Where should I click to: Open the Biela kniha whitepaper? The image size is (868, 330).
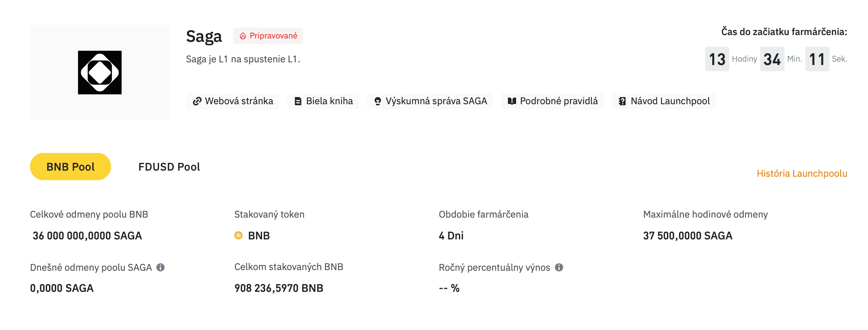(329, 101)
